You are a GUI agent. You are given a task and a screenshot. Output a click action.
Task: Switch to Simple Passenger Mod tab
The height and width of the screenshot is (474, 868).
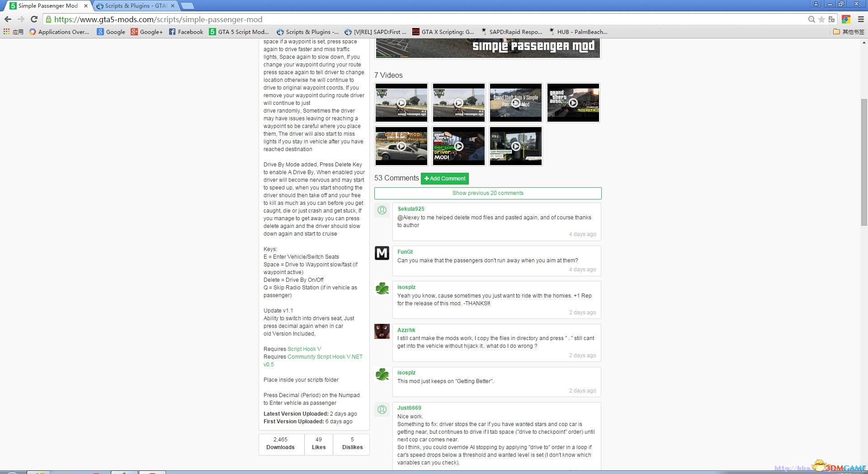(x=47, y=6)
